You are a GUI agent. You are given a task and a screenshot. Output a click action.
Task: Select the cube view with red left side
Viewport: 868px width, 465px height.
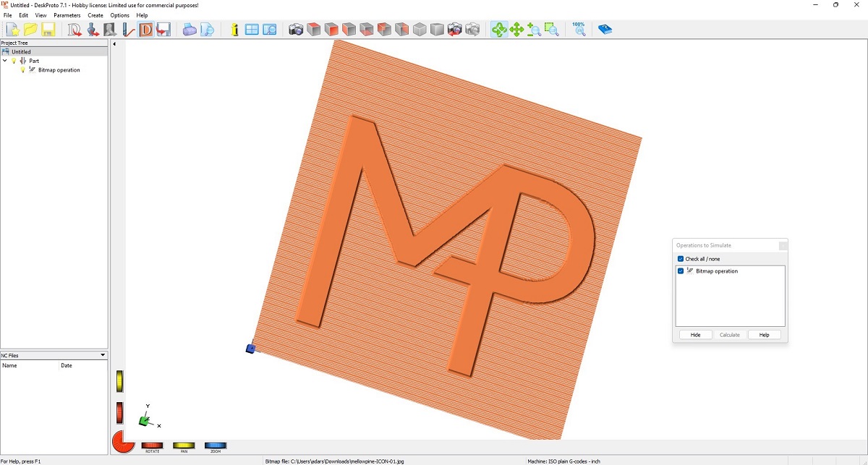[349, 30]
